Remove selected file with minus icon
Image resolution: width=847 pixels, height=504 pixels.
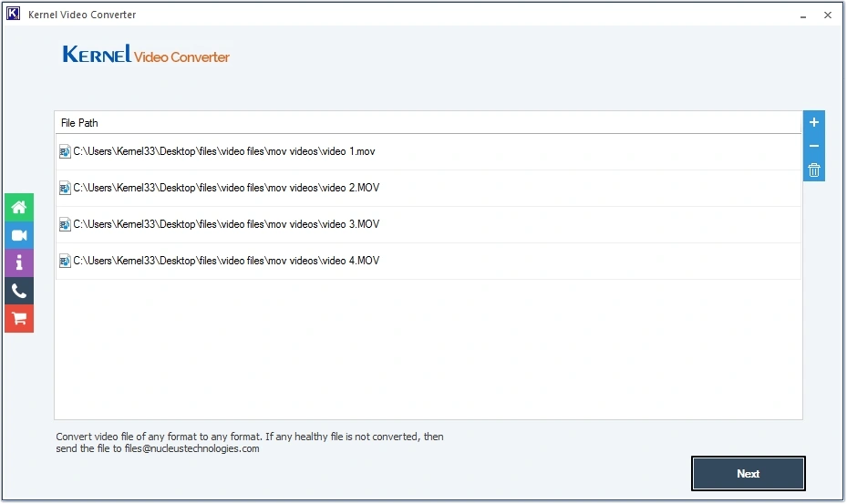[x=814, y=147]
